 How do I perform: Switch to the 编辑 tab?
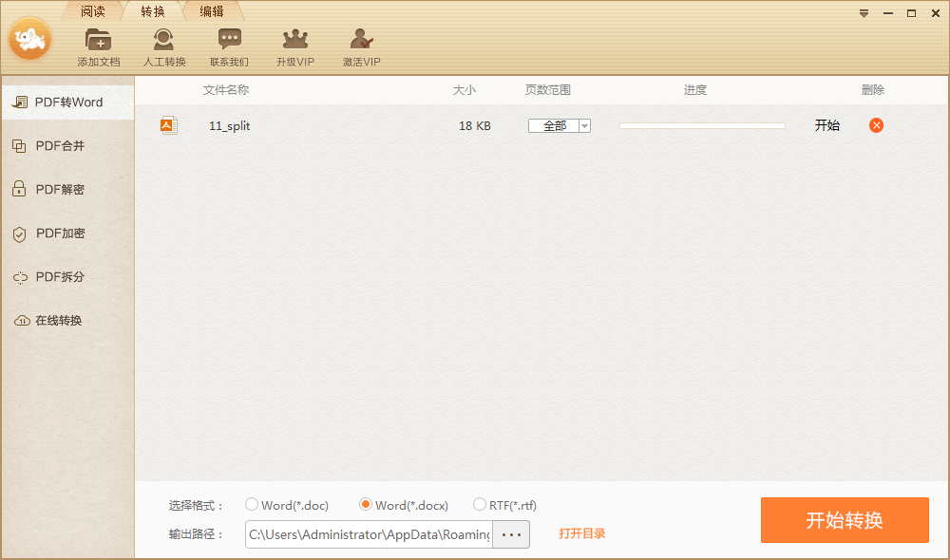(x=211, y=12)
